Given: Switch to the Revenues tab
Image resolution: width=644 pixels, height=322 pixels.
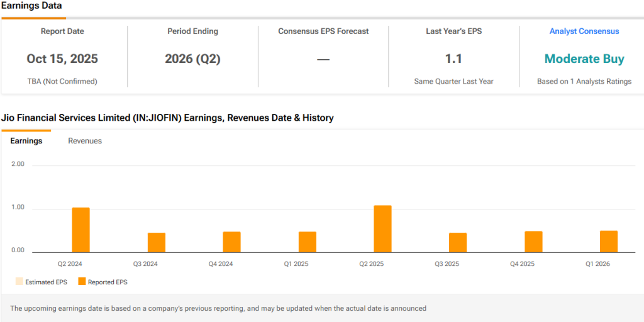Looking at the screenshot, I should (x=85, y=141).
